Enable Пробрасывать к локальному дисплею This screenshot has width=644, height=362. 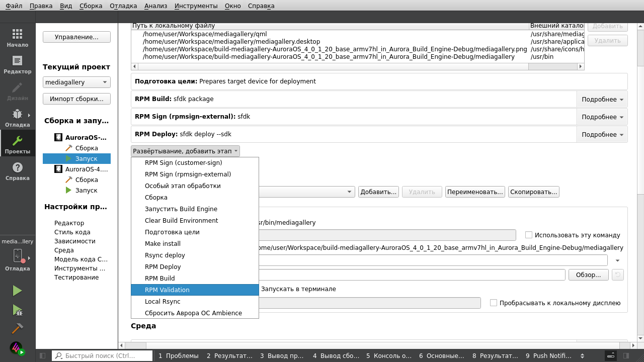point(493,302)
